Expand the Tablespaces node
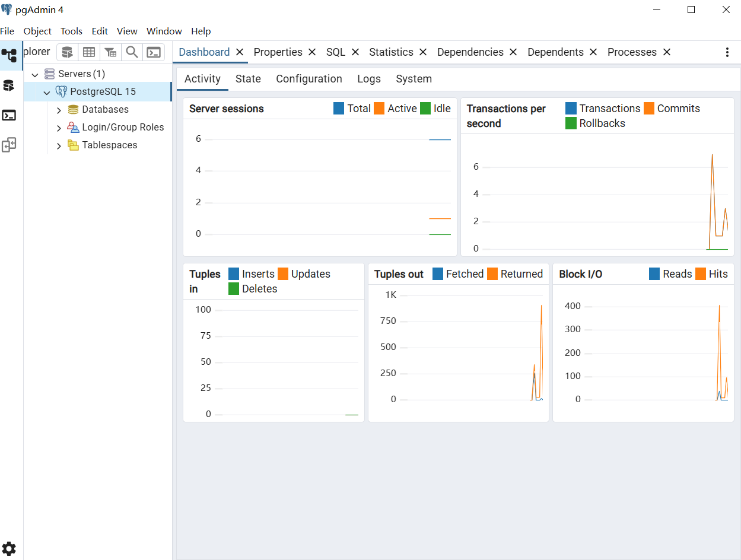 (59, 145)
